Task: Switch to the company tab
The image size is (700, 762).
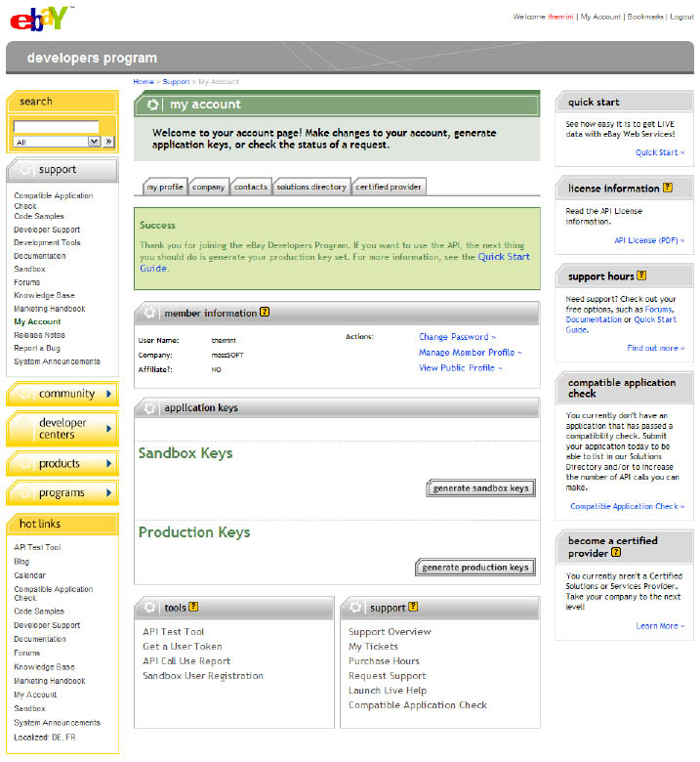Action: (209, 187)
